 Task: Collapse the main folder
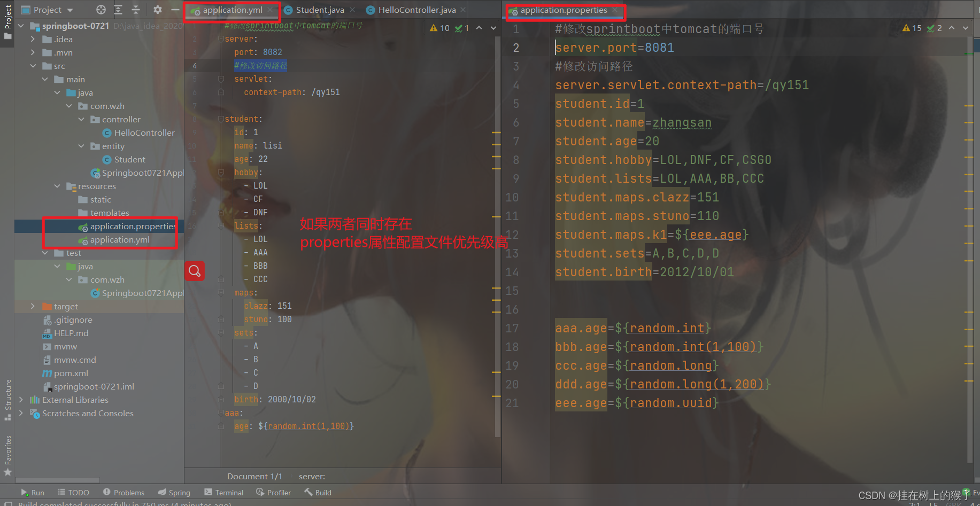45,79
